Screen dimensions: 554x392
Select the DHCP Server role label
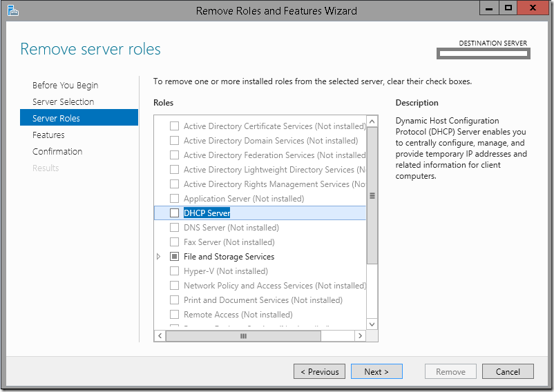[x=207, y=213]
